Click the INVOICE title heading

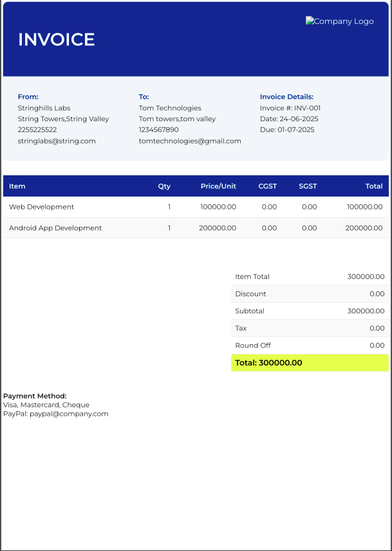pyautogui.click(x=57, y=39)
